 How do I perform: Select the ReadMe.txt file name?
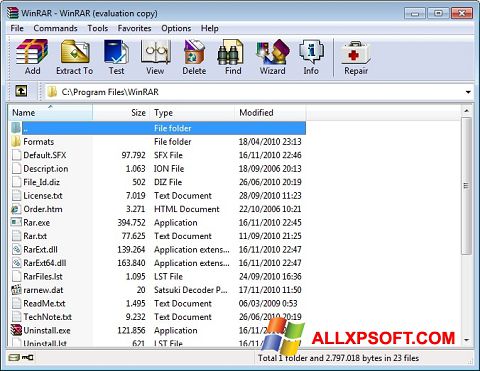click(x=44, y=303)
